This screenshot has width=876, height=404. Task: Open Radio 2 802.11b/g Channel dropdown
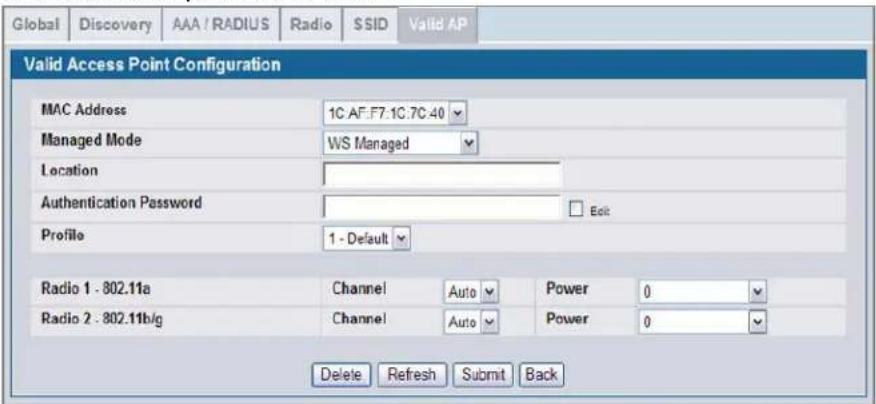471,322
